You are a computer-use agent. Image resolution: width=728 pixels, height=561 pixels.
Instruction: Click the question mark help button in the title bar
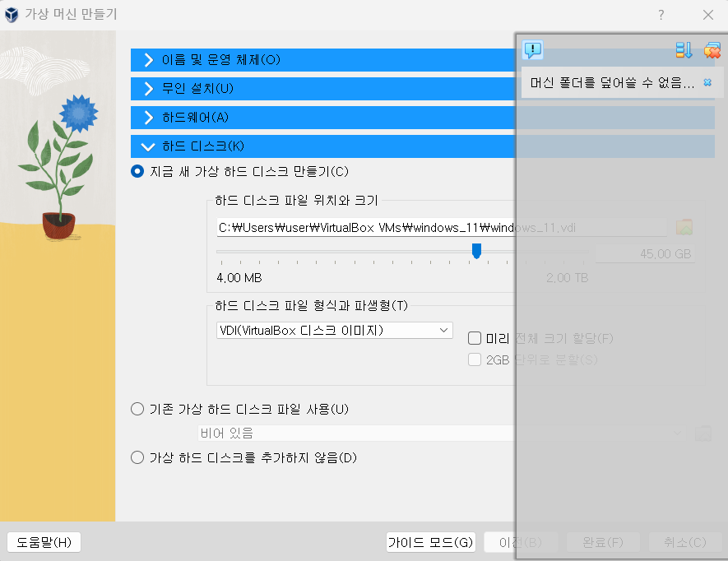tap(661, 15)
